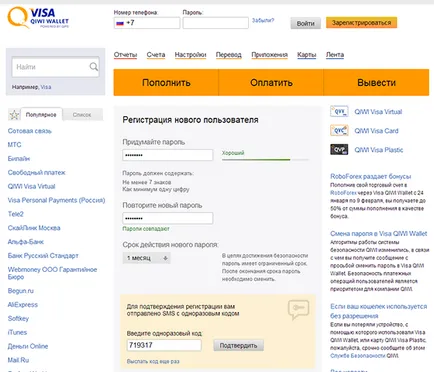The width and height of the screenshot is (434, 372).
Task: Click the search magnifier icon
Action: 94,67
